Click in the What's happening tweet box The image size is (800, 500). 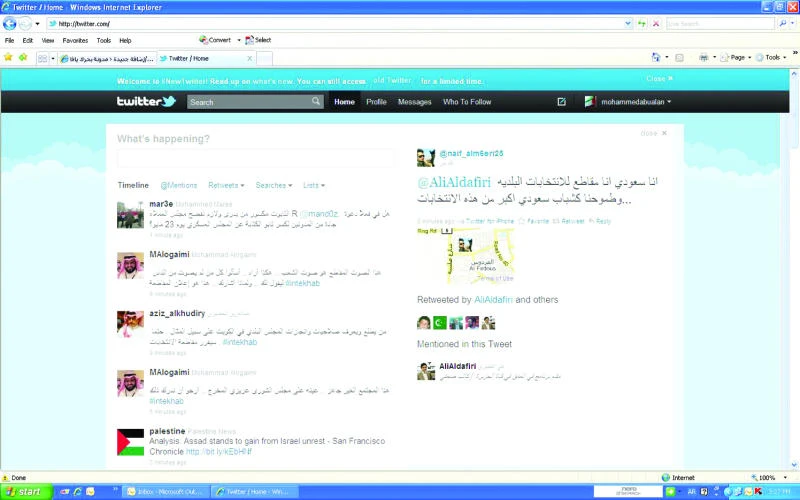pyautogui.click(x=256, y=158)
